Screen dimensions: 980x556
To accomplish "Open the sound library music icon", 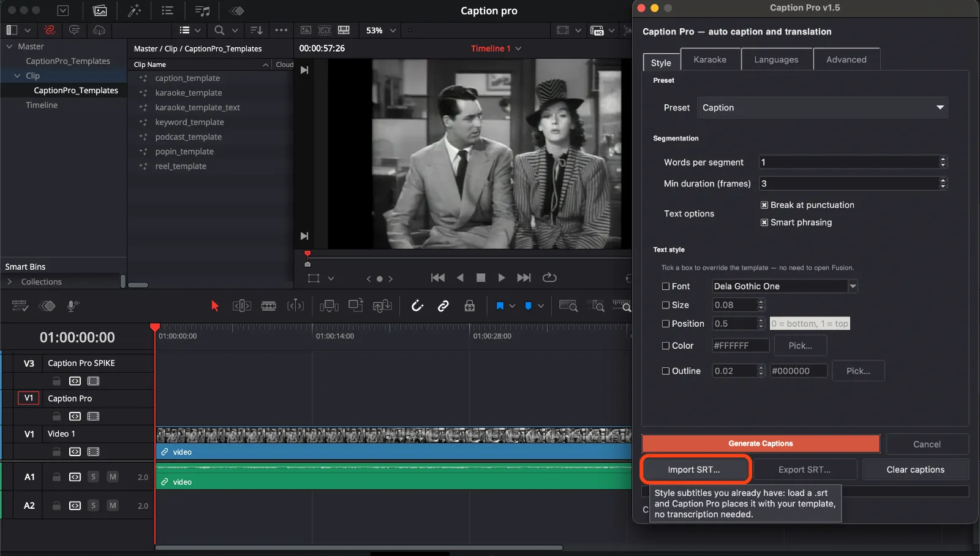I will click(x=202, y=10).
